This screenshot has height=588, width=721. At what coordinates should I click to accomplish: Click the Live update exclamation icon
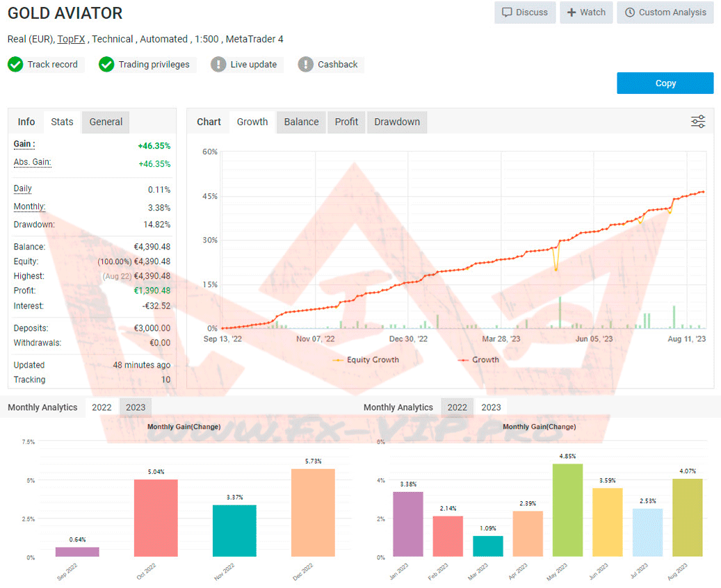[x=218, y=65]
